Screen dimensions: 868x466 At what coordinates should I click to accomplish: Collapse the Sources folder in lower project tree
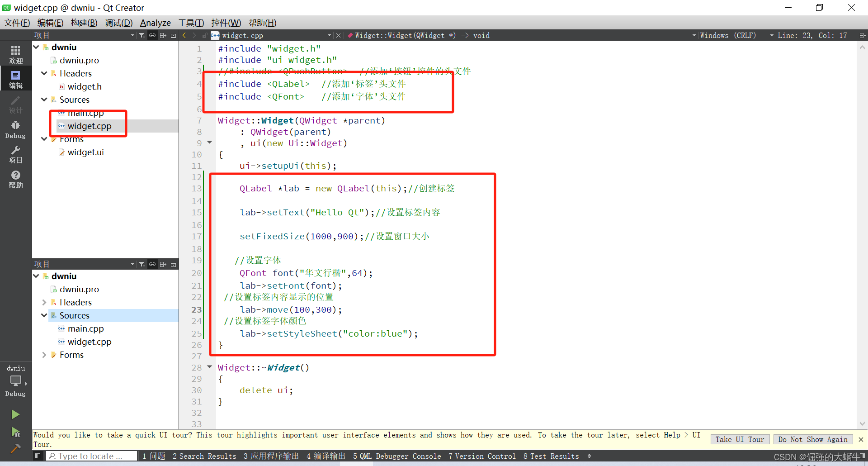(44, 315)
